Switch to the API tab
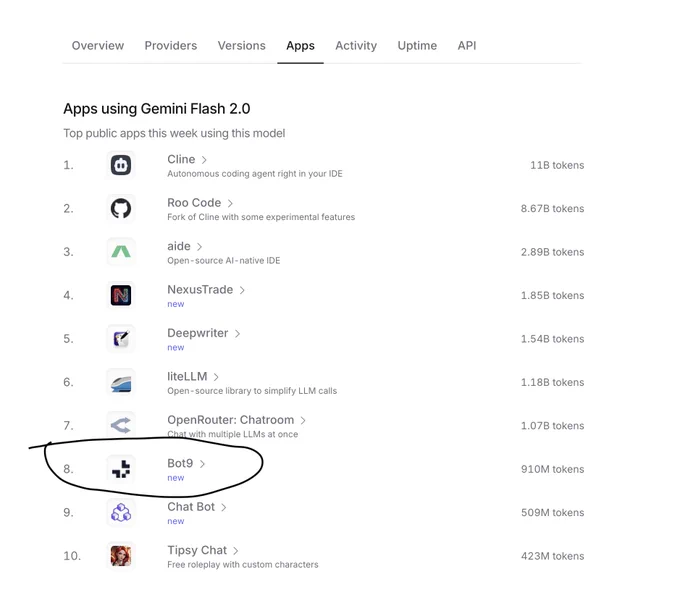Viewport: 680px width, 603px height. pos(467,46)
